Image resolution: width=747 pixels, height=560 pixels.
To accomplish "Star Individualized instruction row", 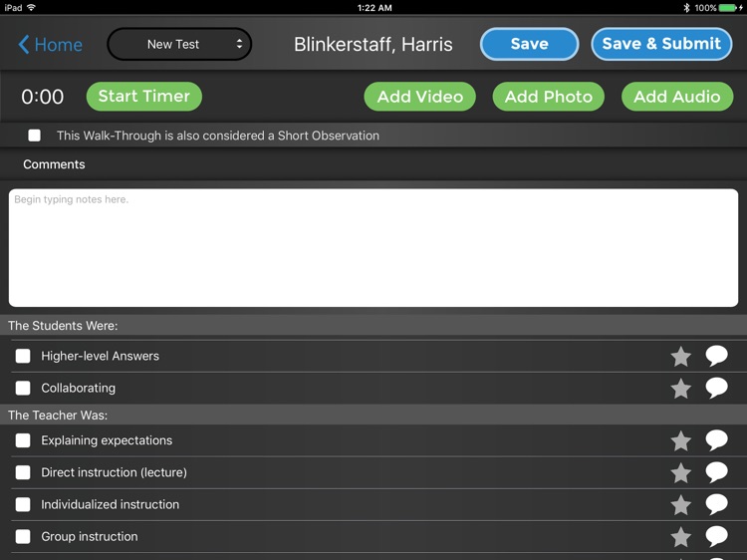I will click(x=681, y=504).
